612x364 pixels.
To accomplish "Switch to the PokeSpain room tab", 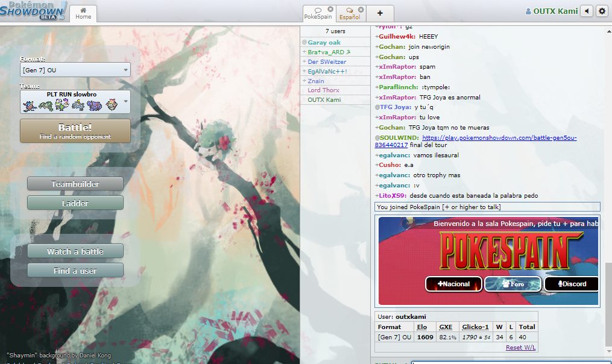I will 318,13.
